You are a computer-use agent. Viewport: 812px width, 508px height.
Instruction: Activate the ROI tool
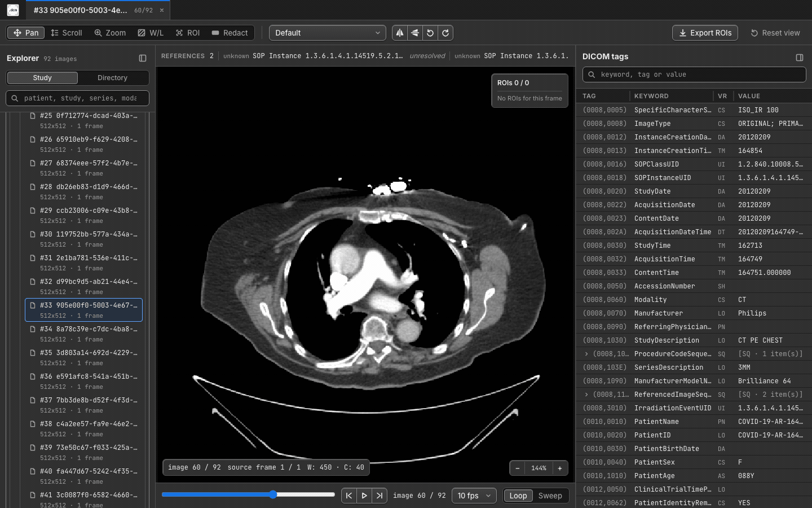[x=188, y=33]
